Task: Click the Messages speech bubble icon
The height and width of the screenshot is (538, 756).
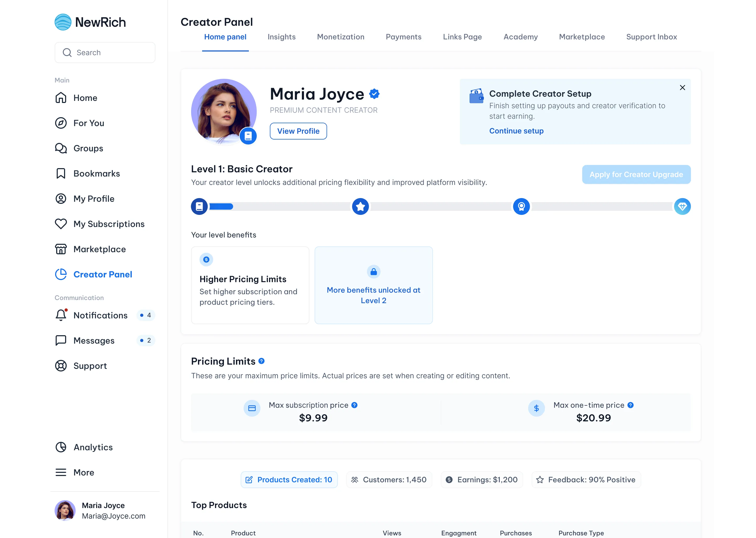Action: pos(61,340)
